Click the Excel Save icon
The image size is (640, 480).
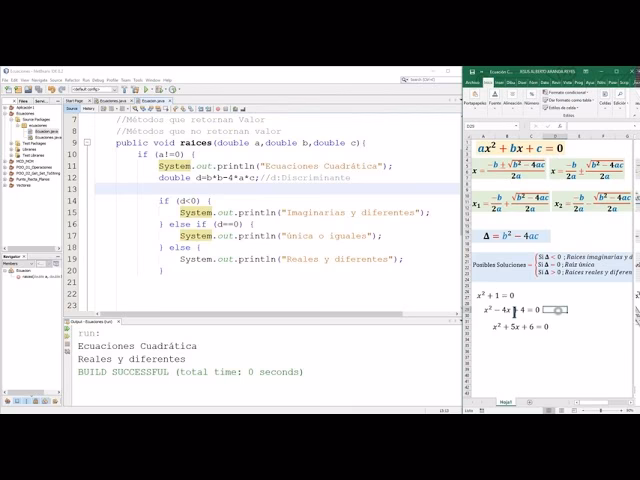470,71
